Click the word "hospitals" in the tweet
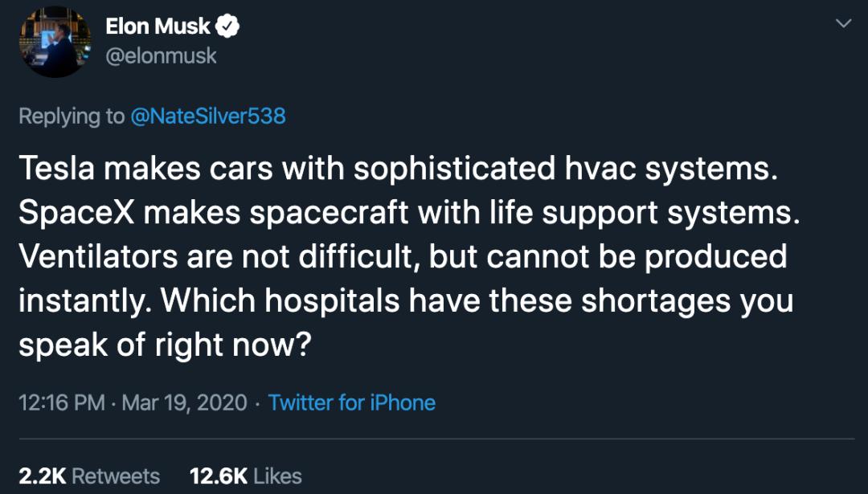 click(332, 300)
